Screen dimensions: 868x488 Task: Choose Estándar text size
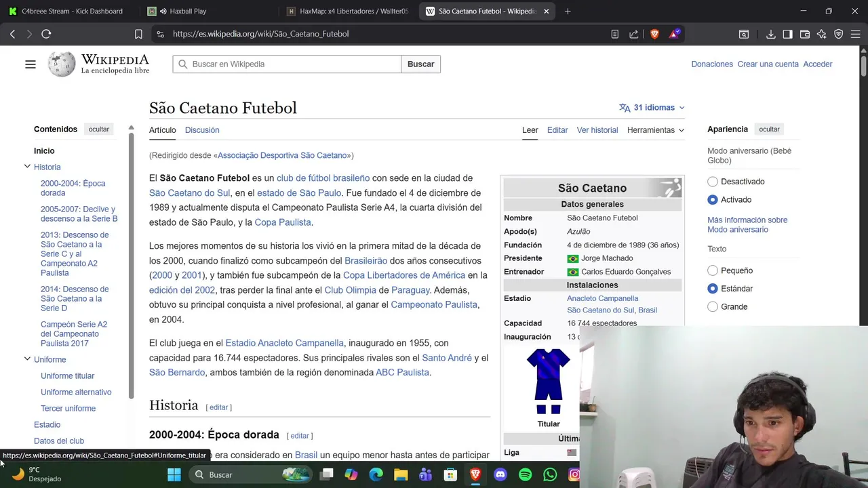(x=713, y=289)
